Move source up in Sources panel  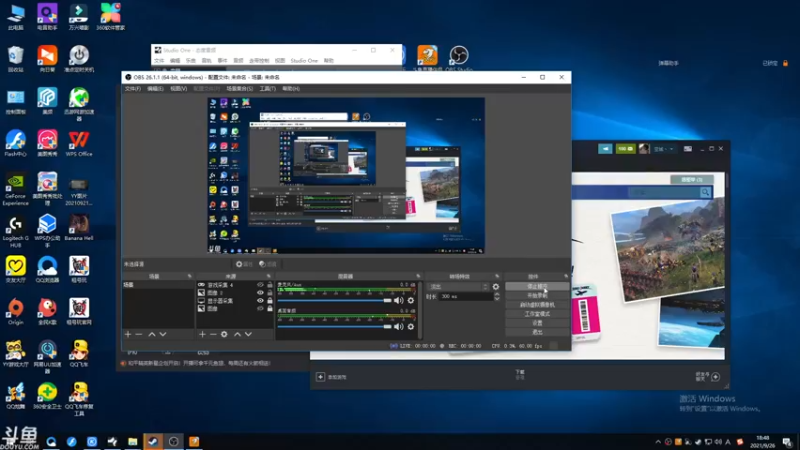[237, 334]
